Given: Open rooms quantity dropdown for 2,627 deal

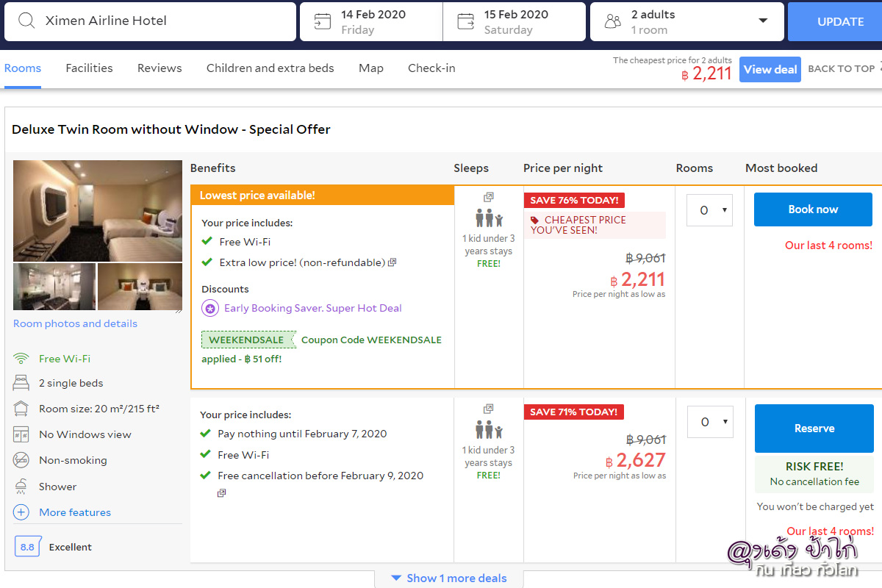Looking at the screenshot, I should tap(710, 422).
